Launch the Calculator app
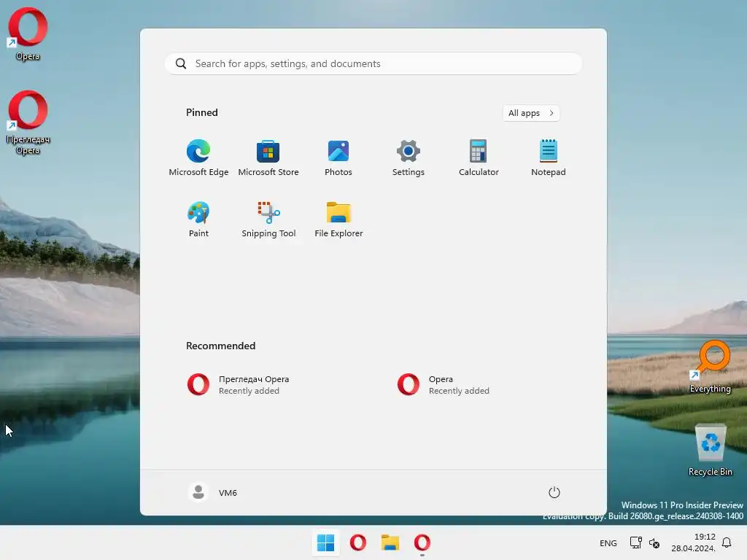Viewport: 747px width, 560px height. [x=479, y=158]
